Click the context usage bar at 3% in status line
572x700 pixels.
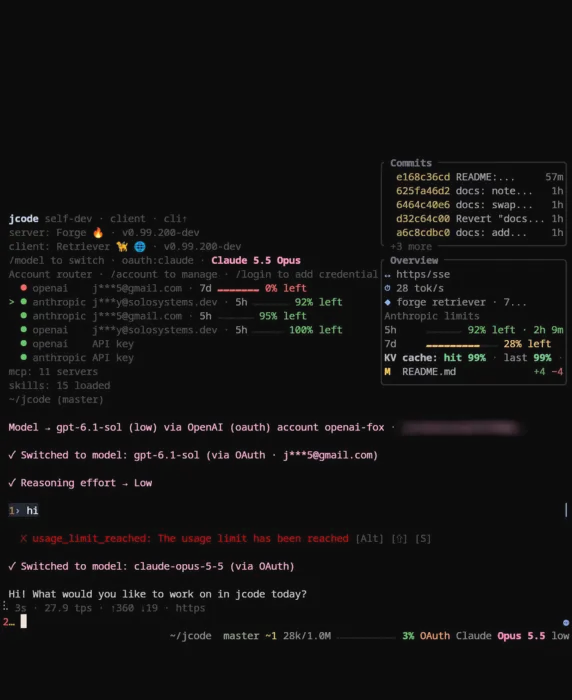pyautogui.click(x=366, y=637)
